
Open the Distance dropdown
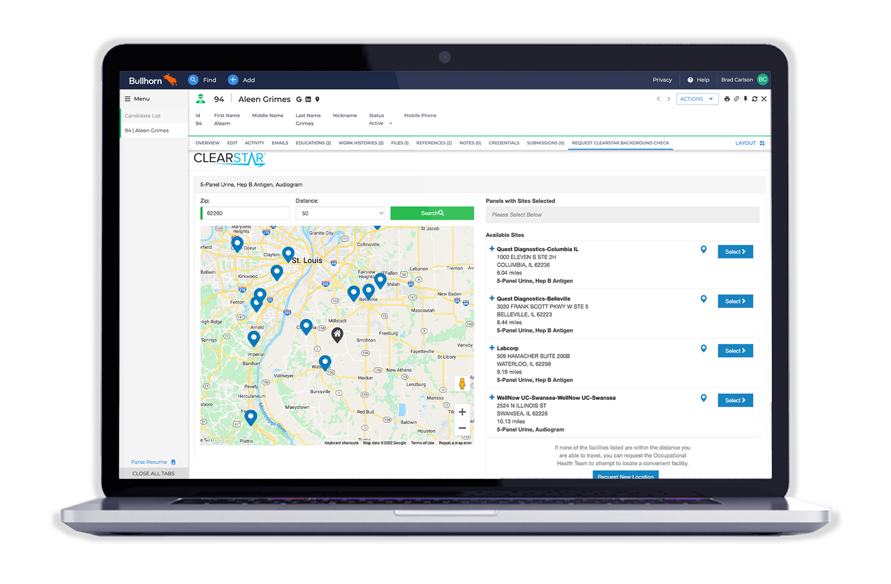point(339,213)
